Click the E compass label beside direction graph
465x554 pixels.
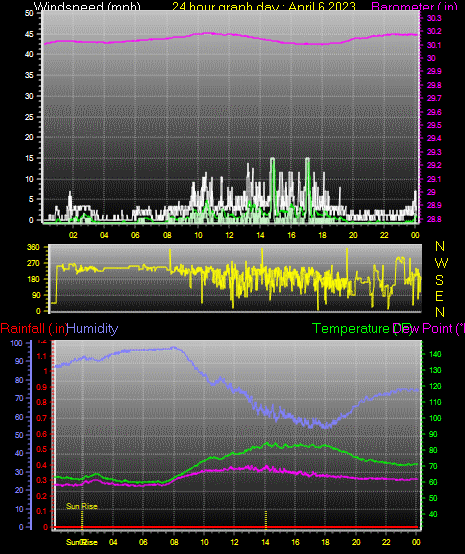tap(439, 296)
